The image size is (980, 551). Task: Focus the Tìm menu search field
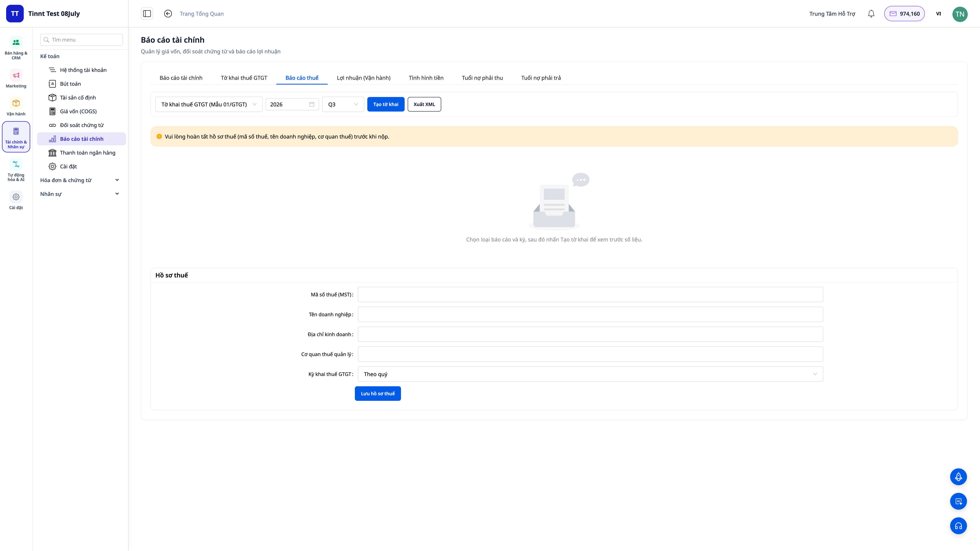[x=81, y=40]
